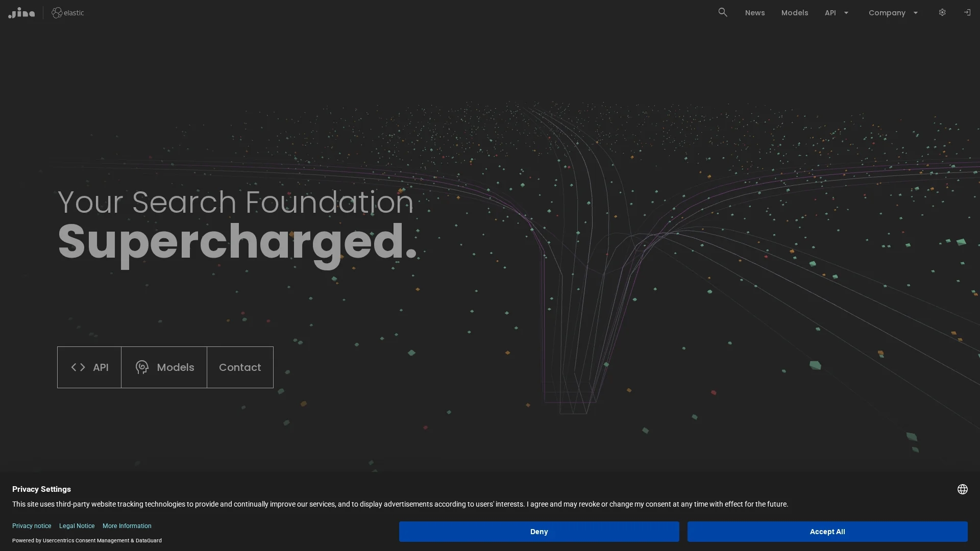Open language globe in Privacy Settings

tap(963, 489)
